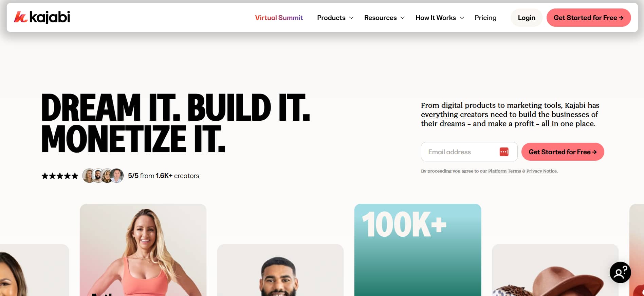The height and width of the screenshot is (296, 644).
Task: Expand the Products dropdown chevron
Action: click(351, 18)
